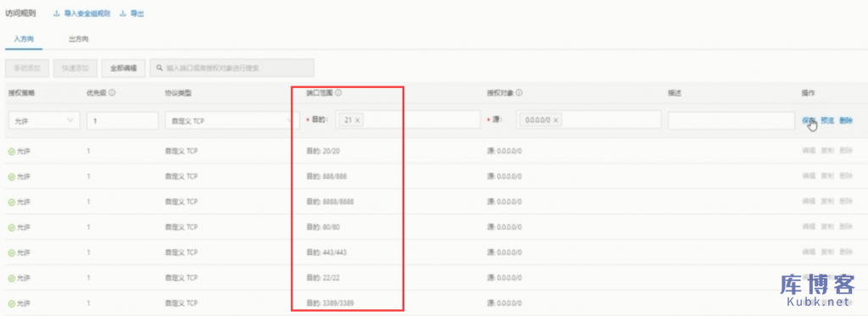The image size is (868, 316).
Task: Click the priority input field showing 1
Action: click(x=122, y=120)
